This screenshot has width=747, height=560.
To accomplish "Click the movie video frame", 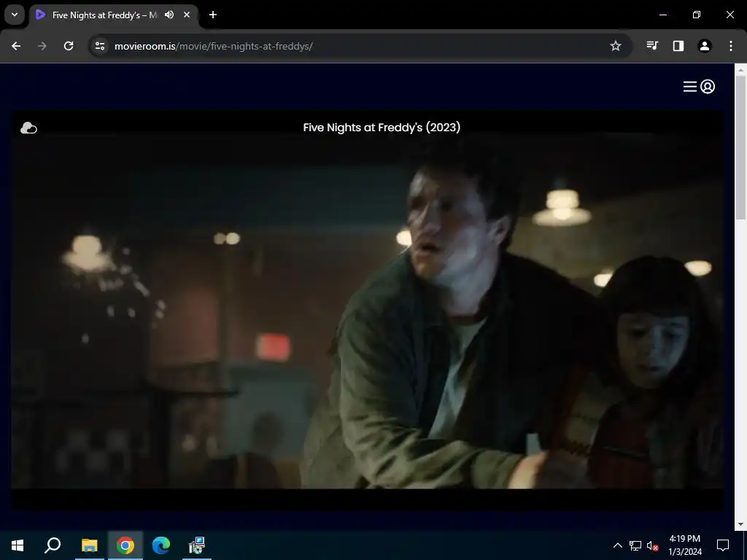I will click(367, 312).
